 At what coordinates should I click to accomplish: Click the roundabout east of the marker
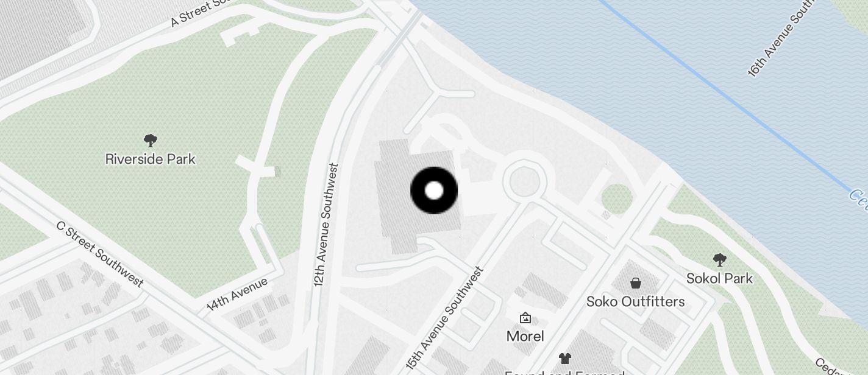tap(523, 180)
